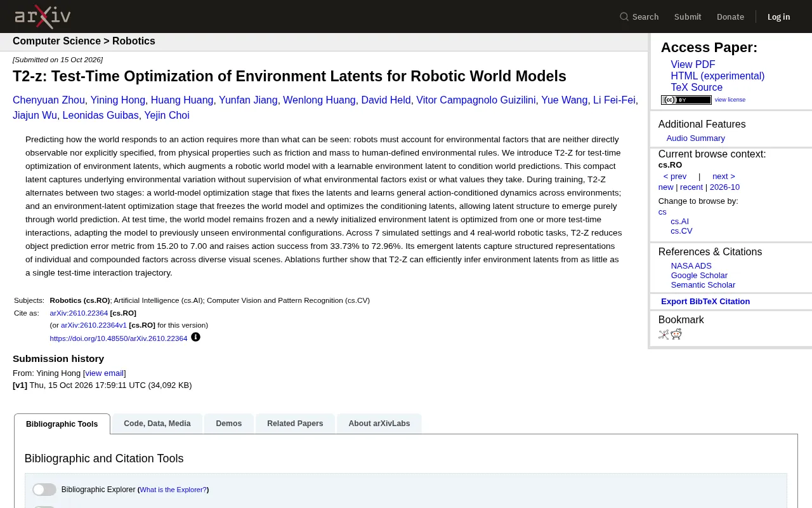
Task: Open author Chenyuan Zhou
Action: pyautogui.click(x=49, y=100)
